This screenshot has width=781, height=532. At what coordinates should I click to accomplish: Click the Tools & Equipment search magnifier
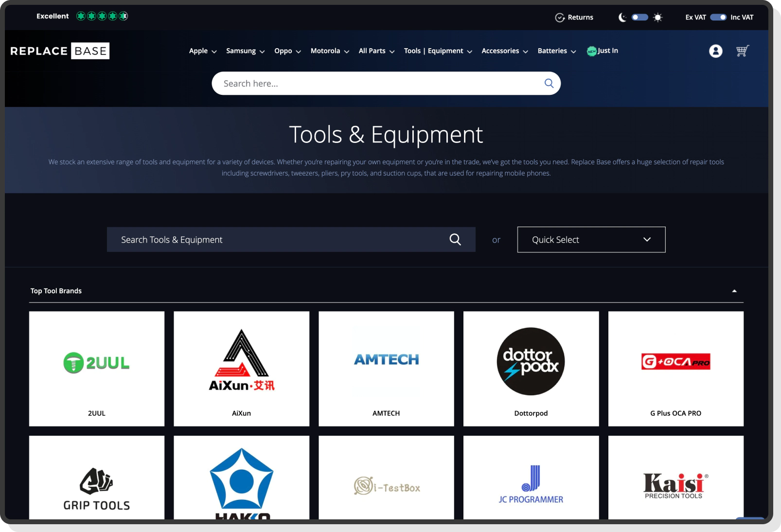(455, 239)
